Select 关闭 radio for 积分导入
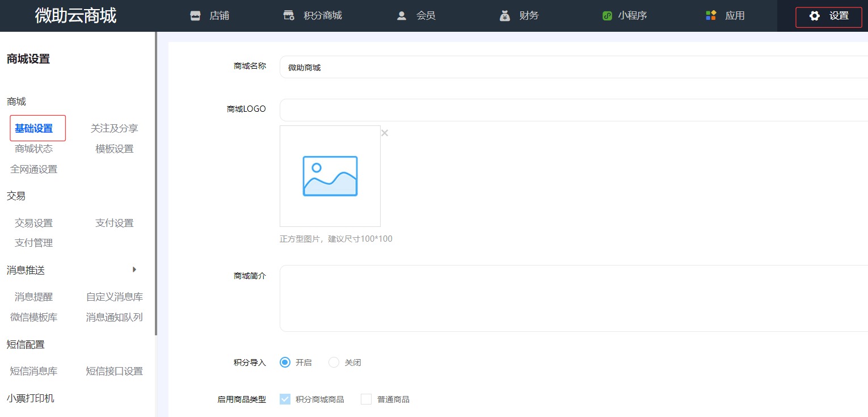The image size is (868, 417). pyautogui.click(x=334, y=363)
